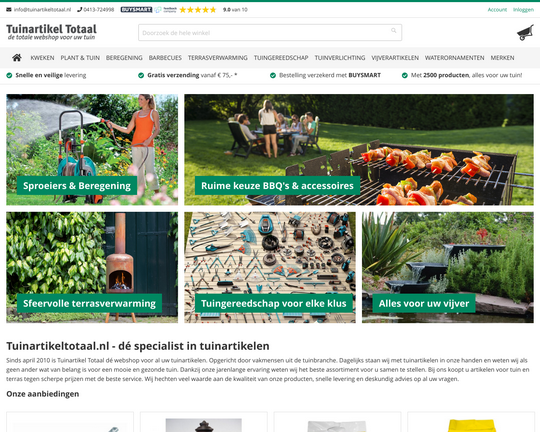Open the TUINGEREEDSCHAP menu
The width and height of the screenshot is (540, 432).
point(281,58)
